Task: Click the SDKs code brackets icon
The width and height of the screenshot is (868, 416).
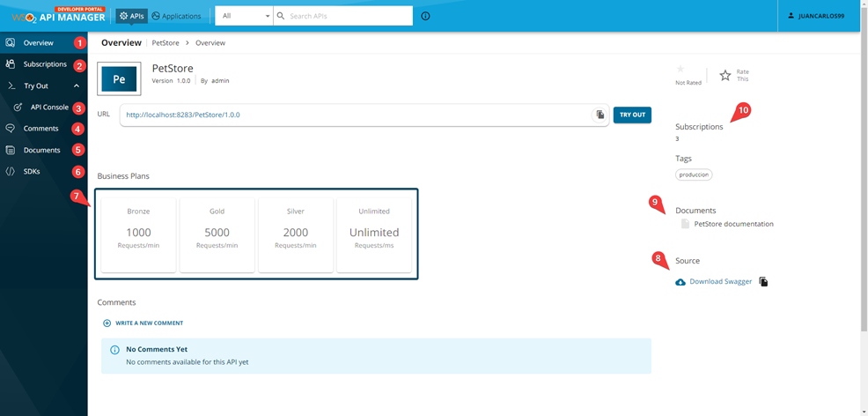Action: point(10,172)
